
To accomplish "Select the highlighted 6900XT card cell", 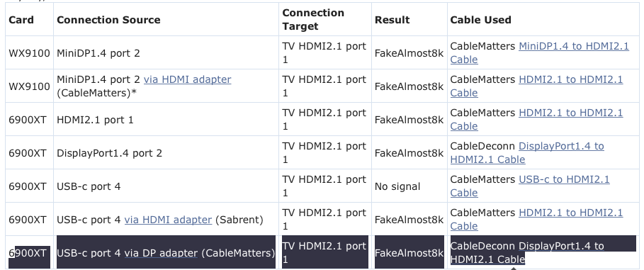I will coord(29,253).
